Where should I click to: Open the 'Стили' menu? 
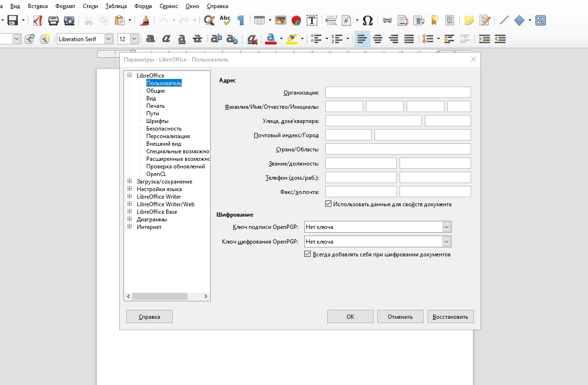coord(90,6)
